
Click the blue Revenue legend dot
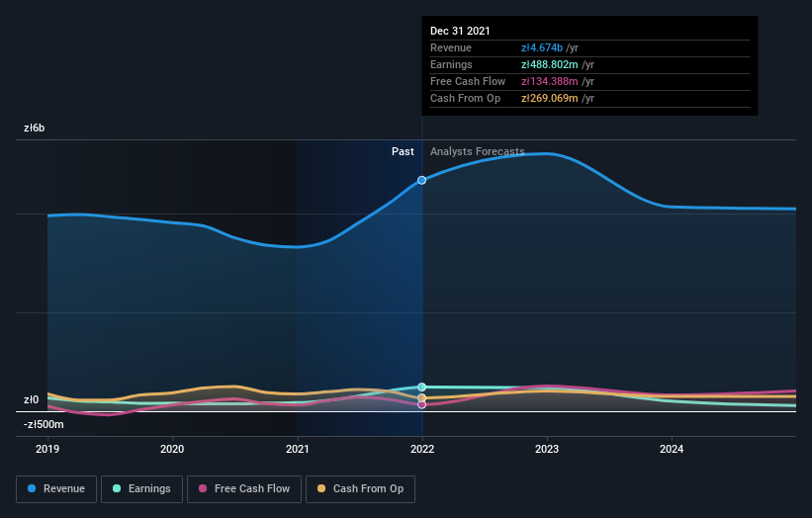[x=32, y=488]
